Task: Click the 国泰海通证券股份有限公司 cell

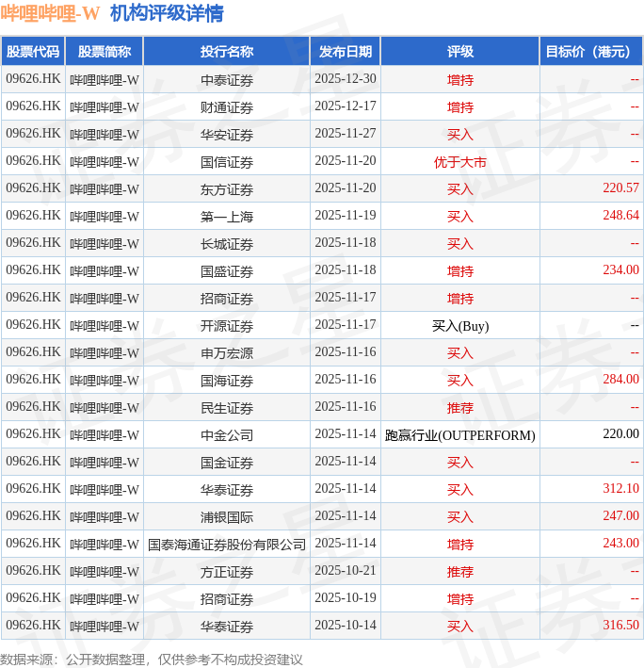Action: tap(227, 544)
